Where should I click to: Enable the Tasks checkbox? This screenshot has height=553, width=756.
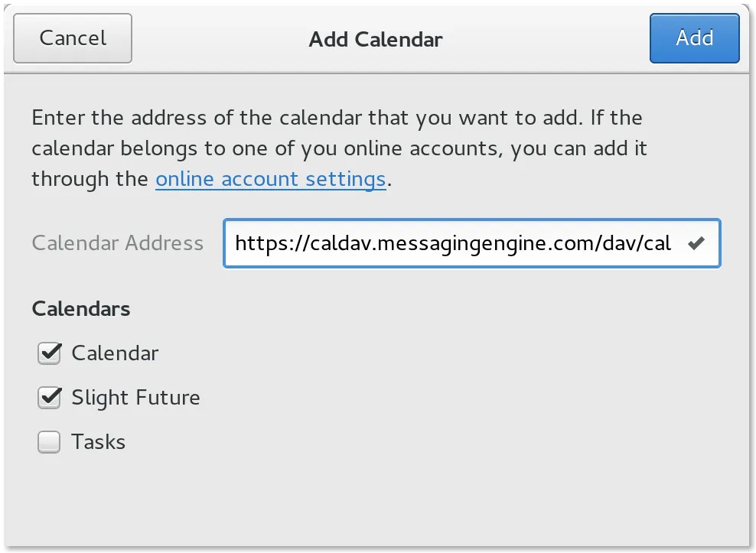(x=49, y=442)
